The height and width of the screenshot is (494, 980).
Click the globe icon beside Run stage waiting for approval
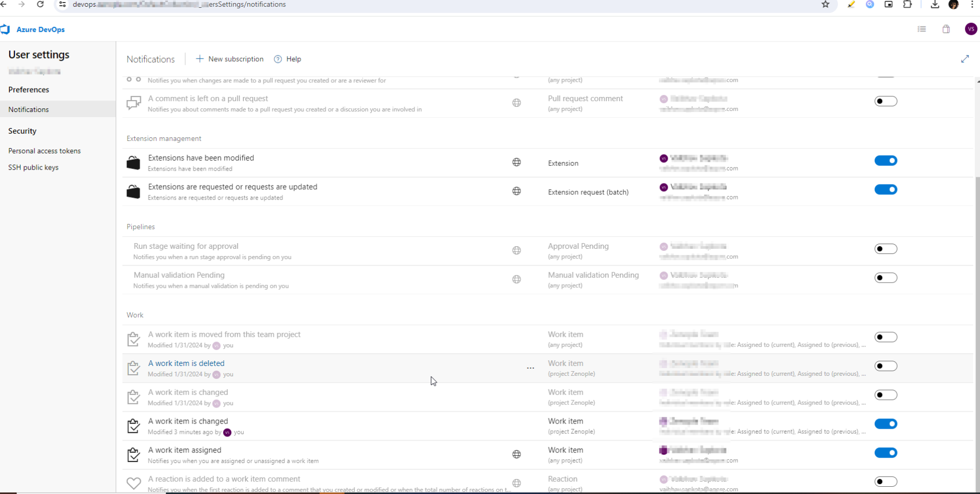pyautogui.click(x=517, y=250)
